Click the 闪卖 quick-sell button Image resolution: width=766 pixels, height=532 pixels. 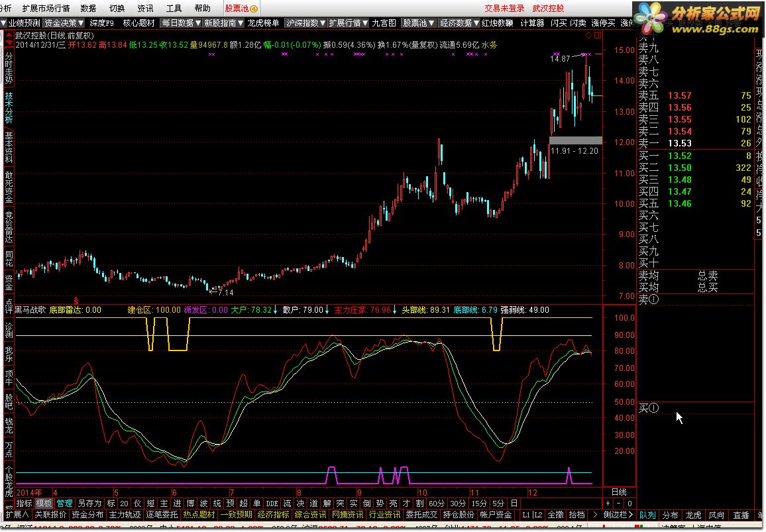point(578,23)
